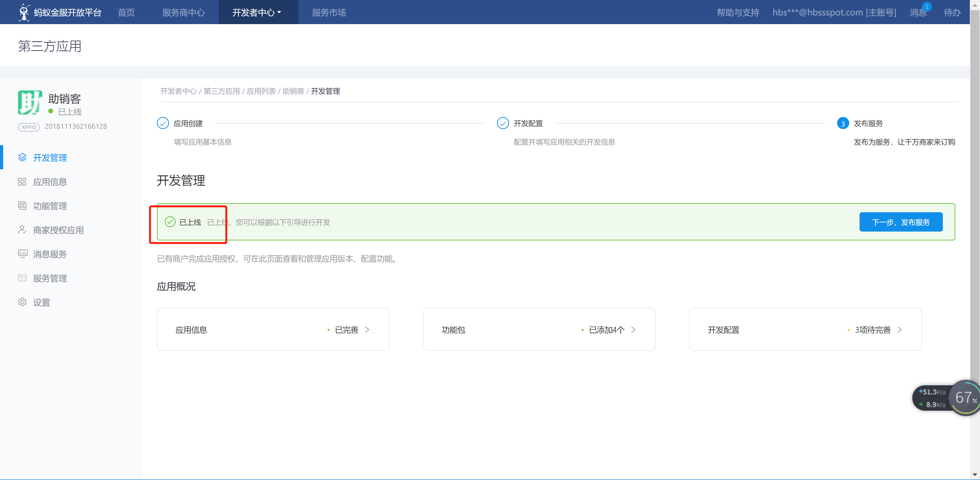Click the 商家授权应用 person icon

pos(22,230)
